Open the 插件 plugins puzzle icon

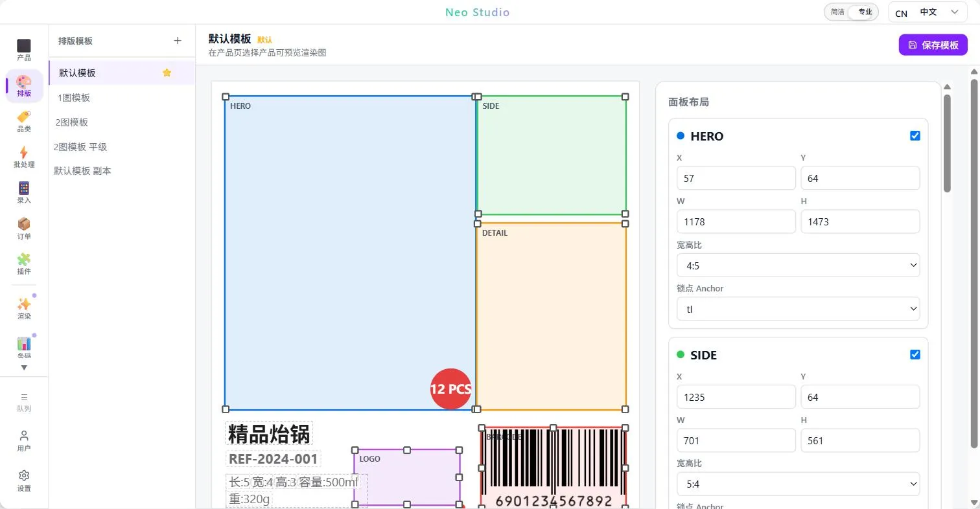pyautogui.click(x=24, y=264)
